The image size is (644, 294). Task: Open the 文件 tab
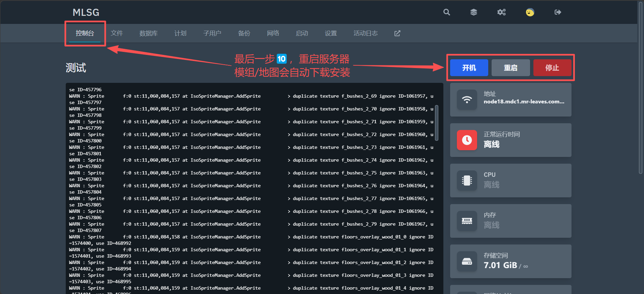click(117, 33)
